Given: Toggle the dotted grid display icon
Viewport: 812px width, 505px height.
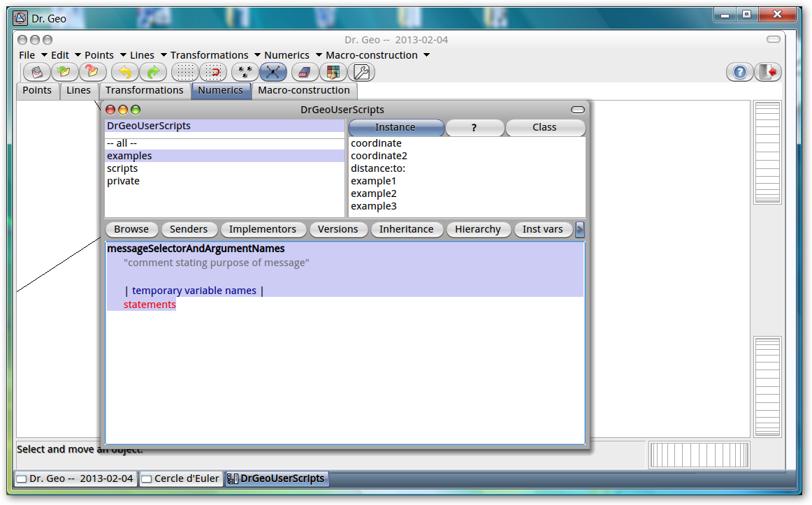Looking at the screenshot, I should [x=185, y=72].
